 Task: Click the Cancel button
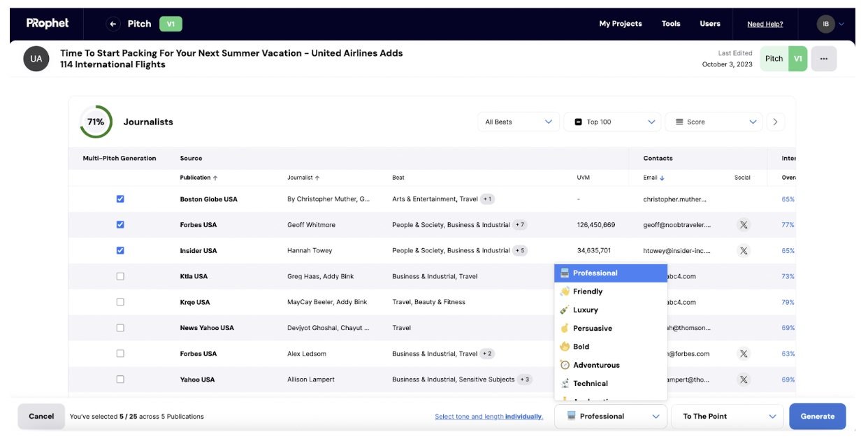click(x=41, y=416)
